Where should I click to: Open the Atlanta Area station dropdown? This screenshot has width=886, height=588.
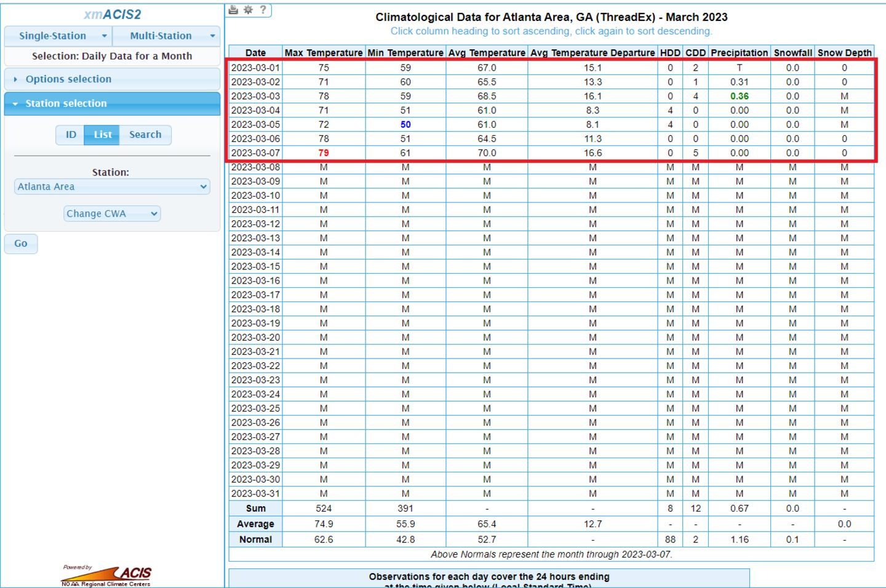tap(112, 187)
